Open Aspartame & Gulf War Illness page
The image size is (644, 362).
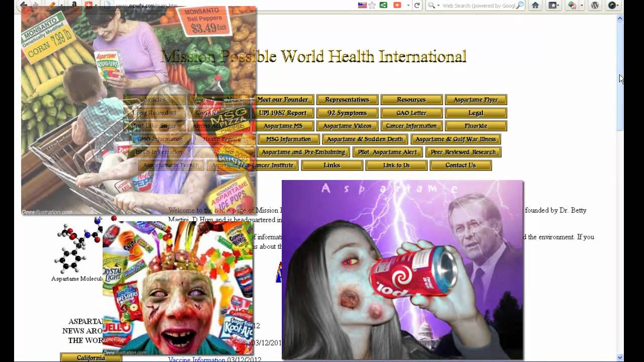[456, 139]
